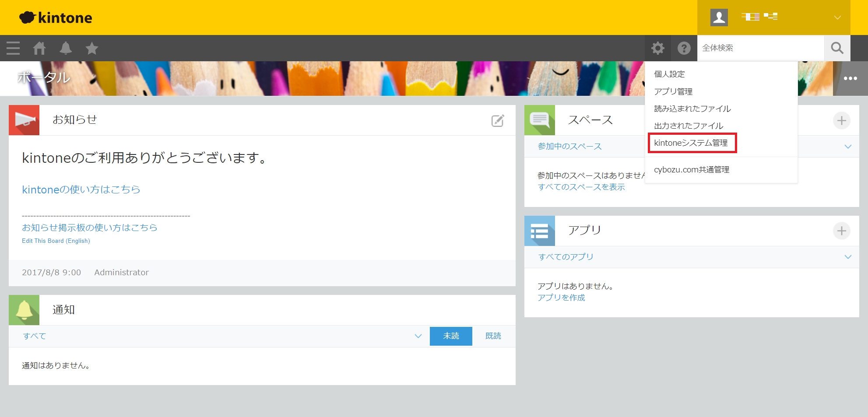Click the settings gear icon
Screen dimensions: 868x417
[657, 48]
